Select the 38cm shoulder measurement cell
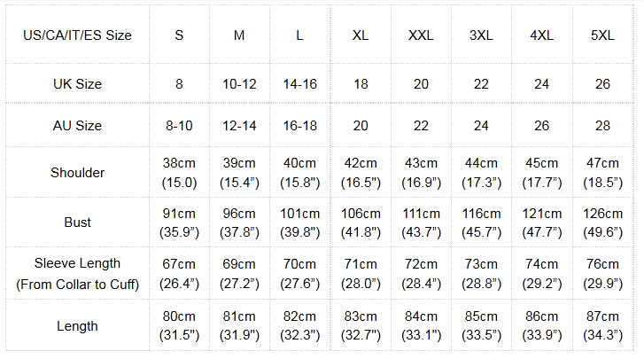644x359 pixels. (x=179, y=173)
